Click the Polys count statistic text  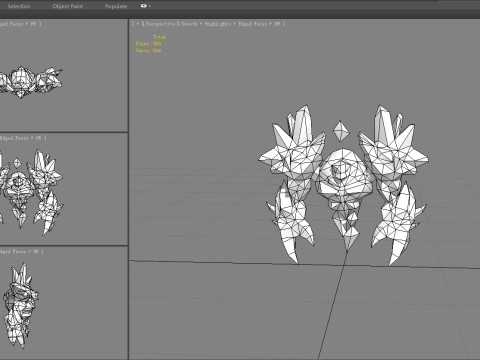[148, 44]
